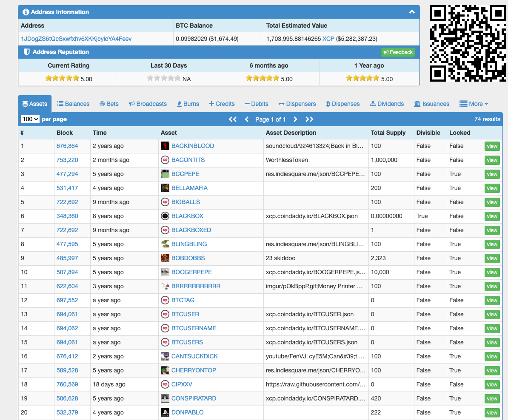The width and height of the screenshot is (508, 420).
Task: Click the BOBDOBBS asset icon
Action: pyautogui.click(x=165, y=258)
